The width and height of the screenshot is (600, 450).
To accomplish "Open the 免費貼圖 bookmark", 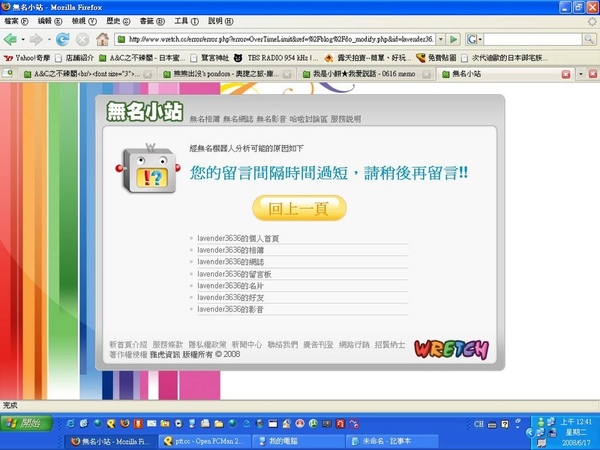I will [x=436, y=58].
